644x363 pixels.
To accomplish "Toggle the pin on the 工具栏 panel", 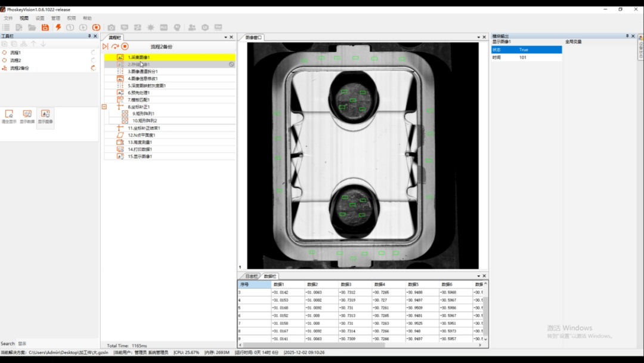I will click(89, 36).
